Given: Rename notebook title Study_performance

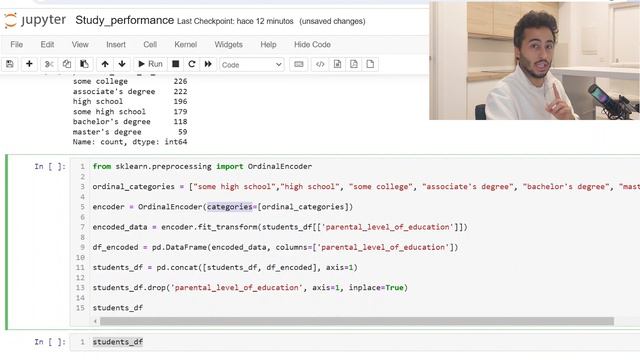Looking at the screenshot, I should [x=124, y=20].
